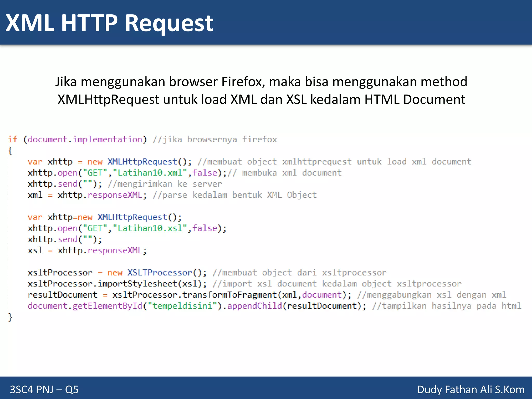Click the code "xsltProcessor.importStylesheet(xsl);"

click(x=117, y=284)
